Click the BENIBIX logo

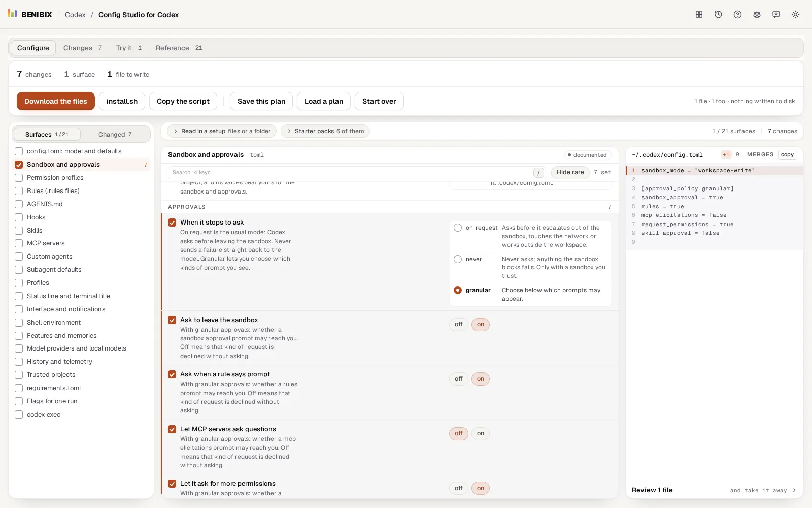pos(30,14)
